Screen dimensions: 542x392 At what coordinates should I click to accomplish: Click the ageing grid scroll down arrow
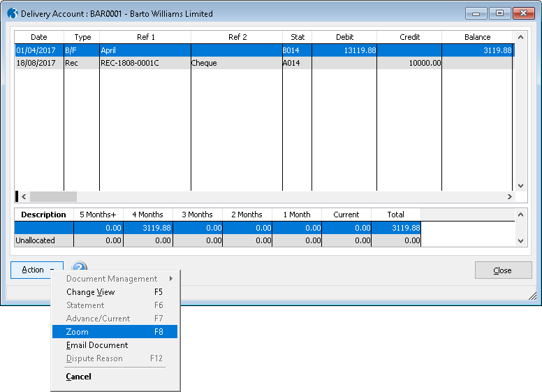coord(520,241)
